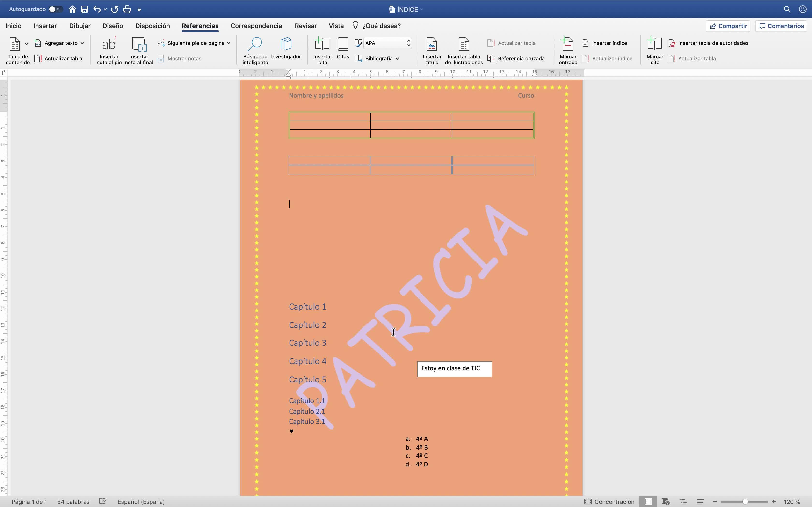Switch to print layout view icon
Viewport: 812px width, 507px height.
pyautogui.click(x=648, y=502)
